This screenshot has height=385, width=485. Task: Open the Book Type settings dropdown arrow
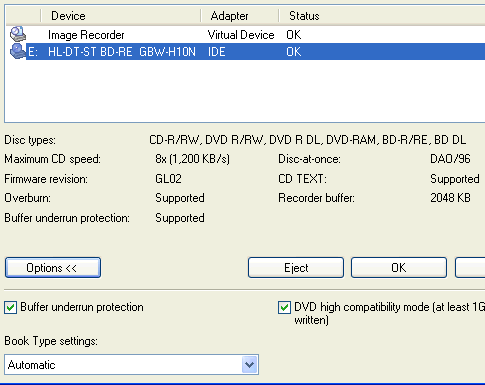(249, 365)
